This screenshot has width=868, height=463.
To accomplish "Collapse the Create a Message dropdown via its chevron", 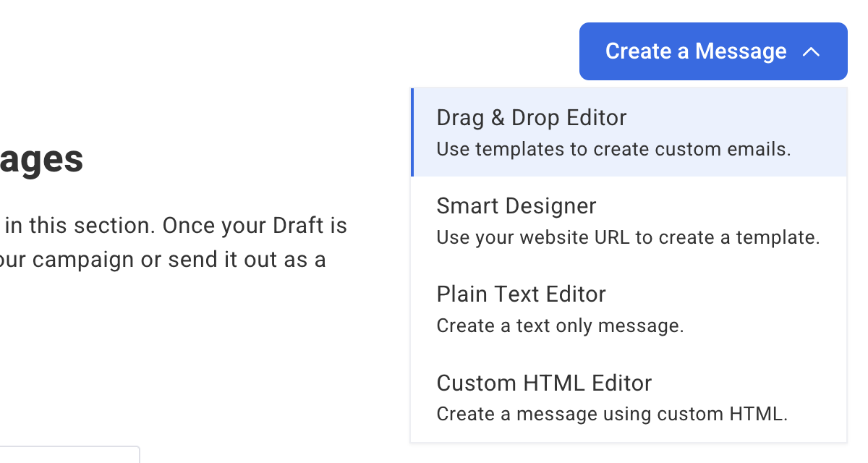I will [x=812, y=51].
